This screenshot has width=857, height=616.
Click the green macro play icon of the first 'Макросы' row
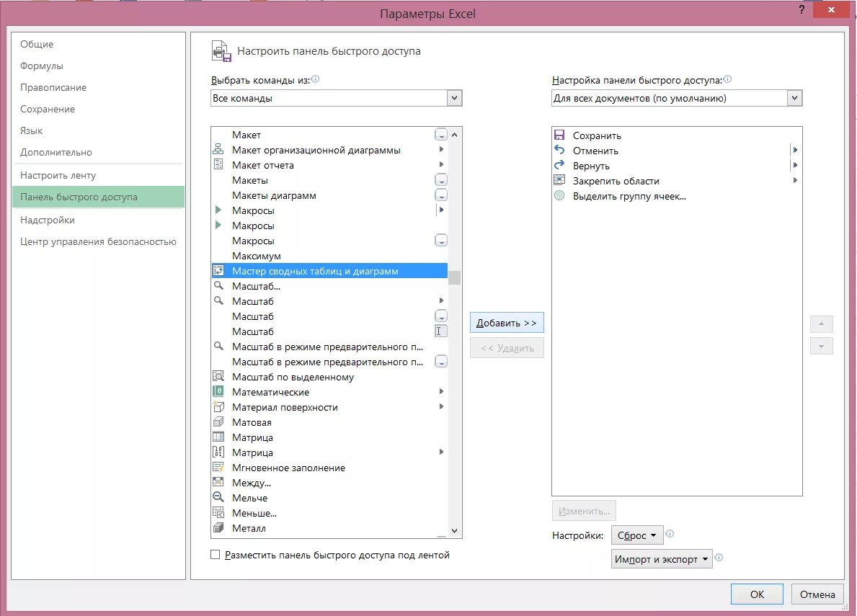218,210
